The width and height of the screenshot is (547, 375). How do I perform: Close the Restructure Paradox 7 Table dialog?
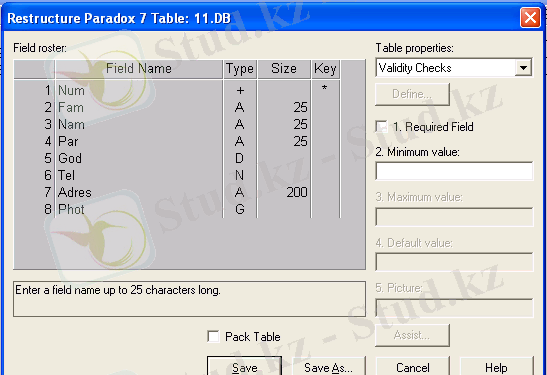click(530, 17)
